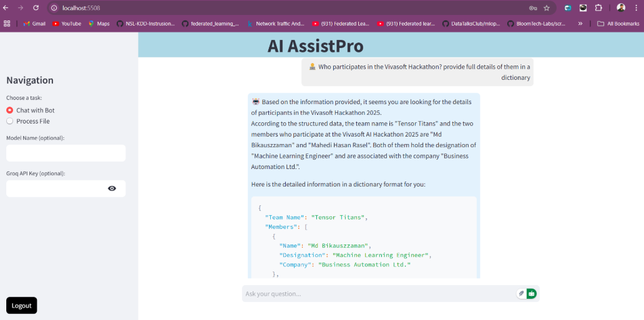Click the browser back arrow
The image size is (644, 320).
tap(6, 7)
